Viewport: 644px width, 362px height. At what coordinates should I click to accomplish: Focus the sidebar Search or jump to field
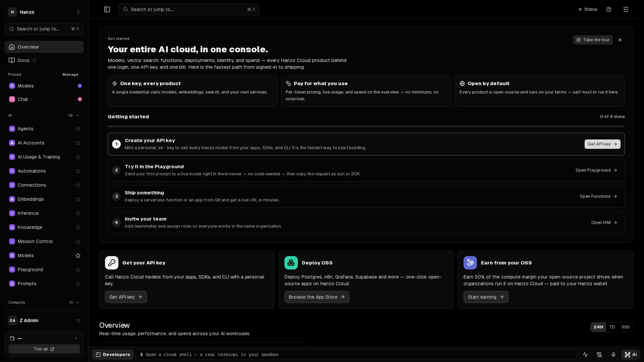(44, 29)
